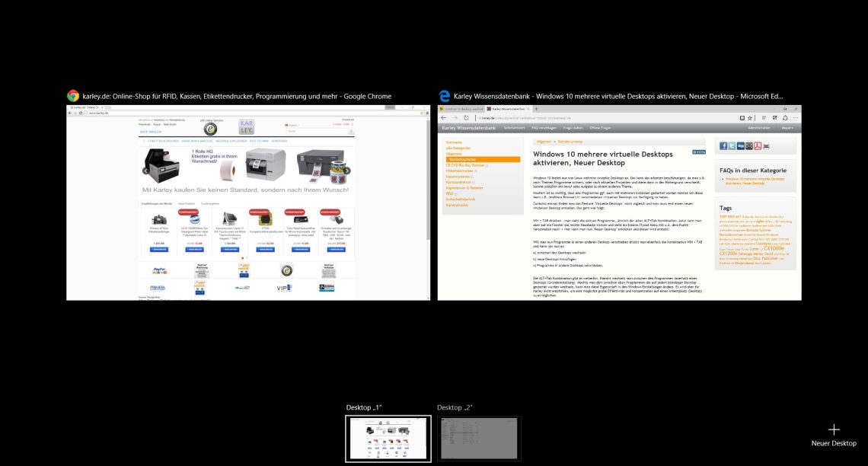Screen dimensions: 868x466
Task: Click the "Desktop 1" label text
Action: click(364, 407)
